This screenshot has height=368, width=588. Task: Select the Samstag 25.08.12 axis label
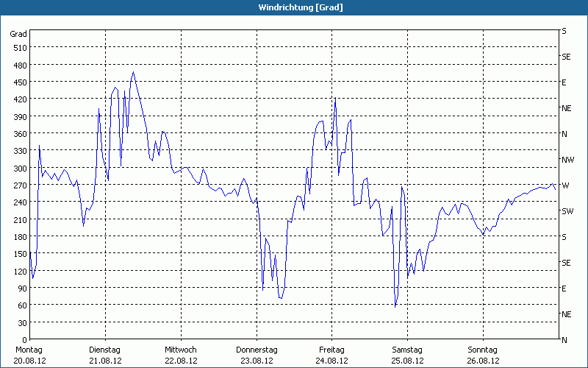coord(408,355)
